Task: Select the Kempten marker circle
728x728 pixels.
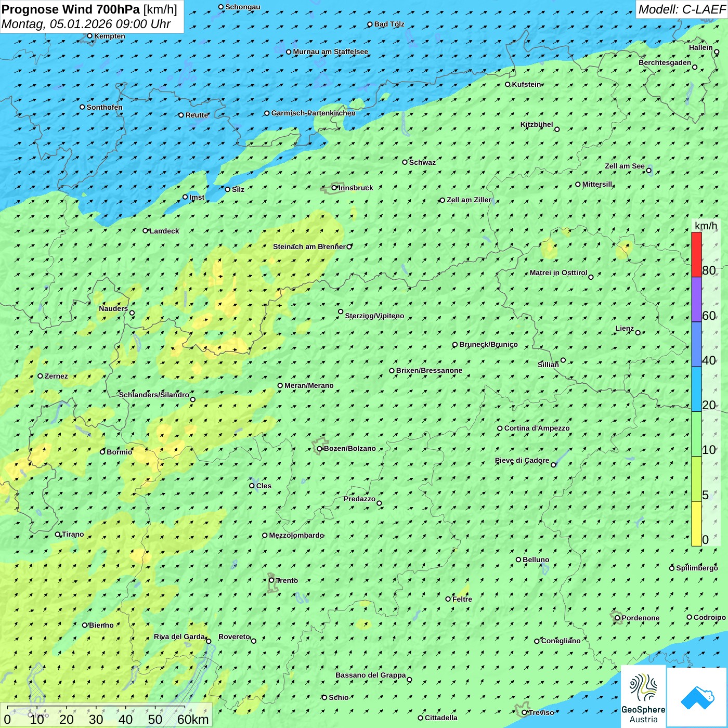Action: (x=90, y=36)
